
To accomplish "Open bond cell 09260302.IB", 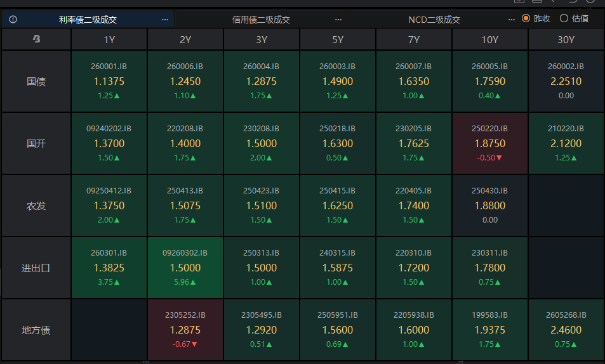I will (185, 268).
